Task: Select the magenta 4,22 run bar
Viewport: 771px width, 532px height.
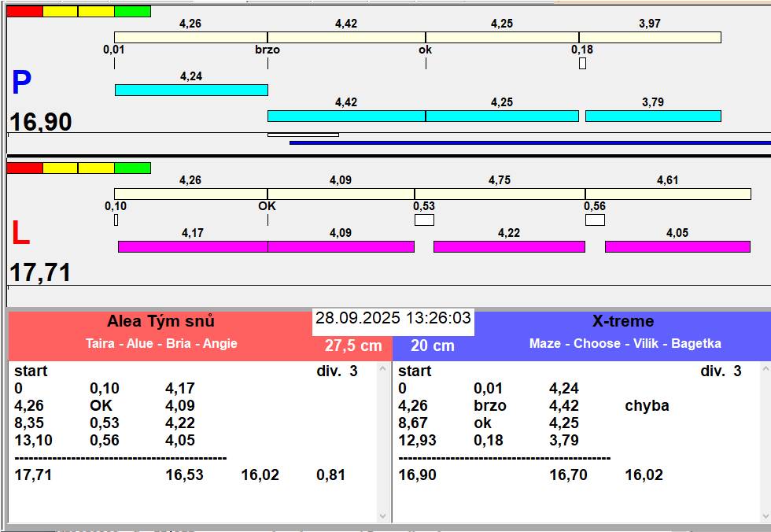Action: coord(509,246)
